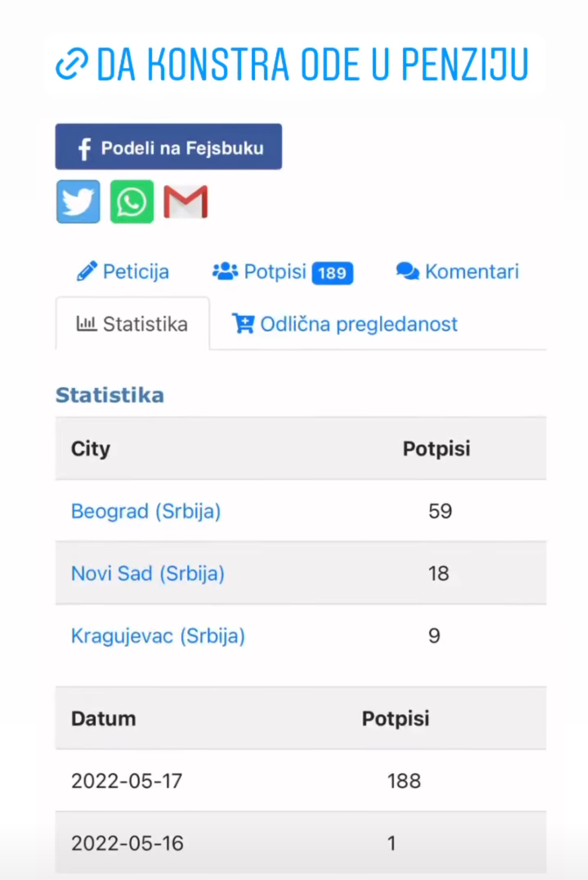Image resolution: width=588 pixels, height=880 pixels.
Task: Open Twitter sharing via the bird icon
Action: [78, 201]
